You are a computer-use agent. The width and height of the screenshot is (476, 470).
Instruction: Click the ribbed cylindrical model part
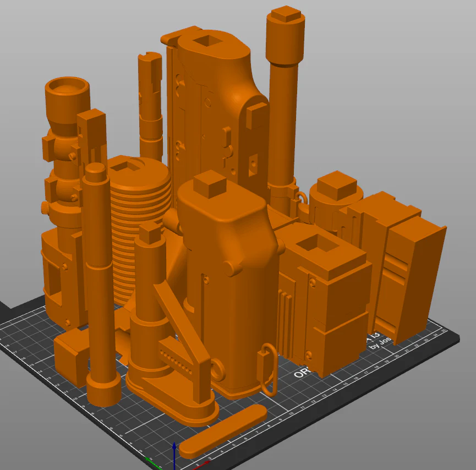pos(141,228)
